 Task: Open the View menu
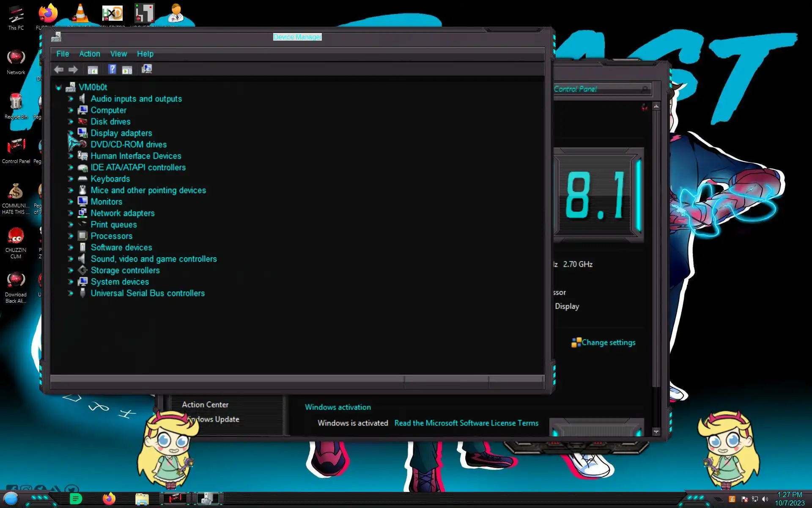click(x=118, y=54)
